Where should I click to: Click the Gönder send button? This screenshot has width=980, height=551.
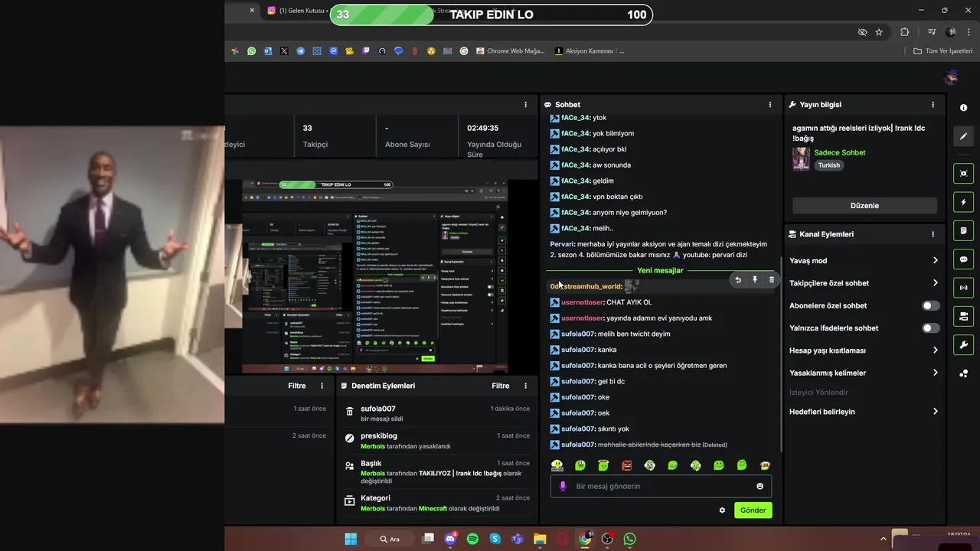(x=753, y=510)
